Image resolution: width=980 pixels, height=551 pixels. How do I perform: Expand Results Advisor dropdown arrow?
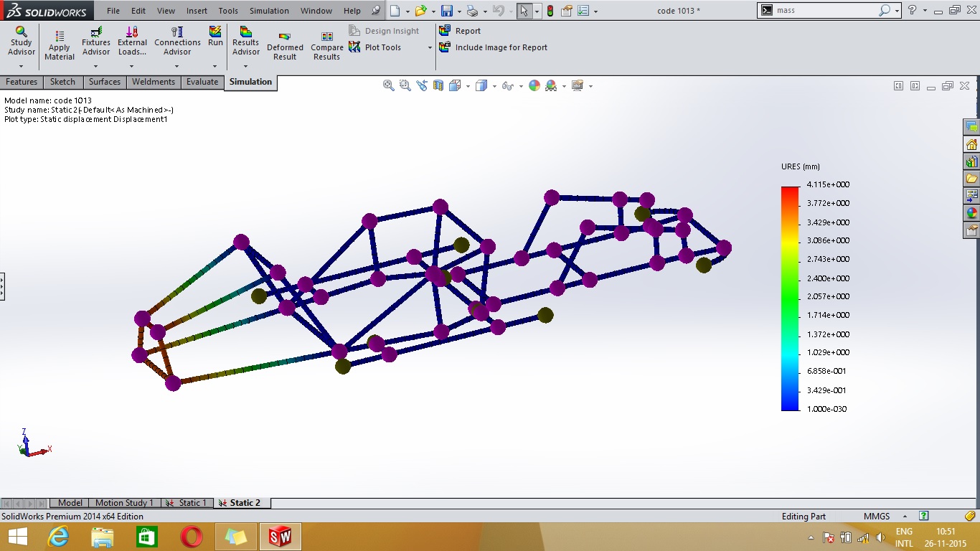click(x=245, y=67)
